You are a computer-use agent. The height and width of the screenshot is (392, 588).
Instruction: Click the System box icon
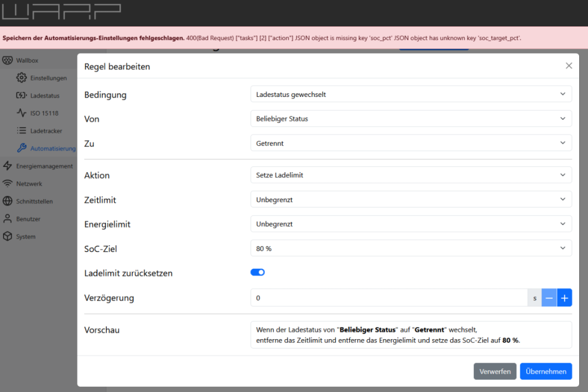pyautogui.click(x=8, y=236)
